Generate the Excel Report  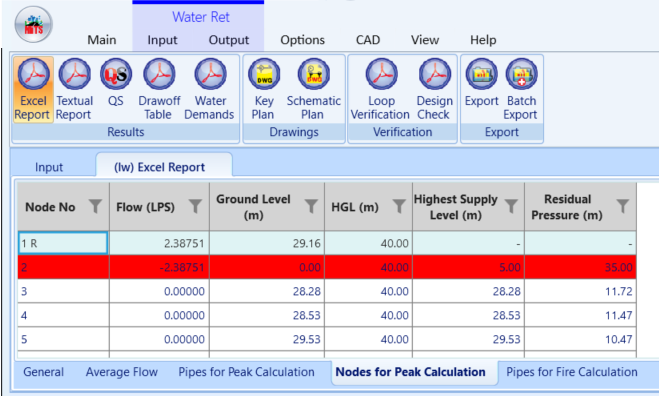[33, 90]
